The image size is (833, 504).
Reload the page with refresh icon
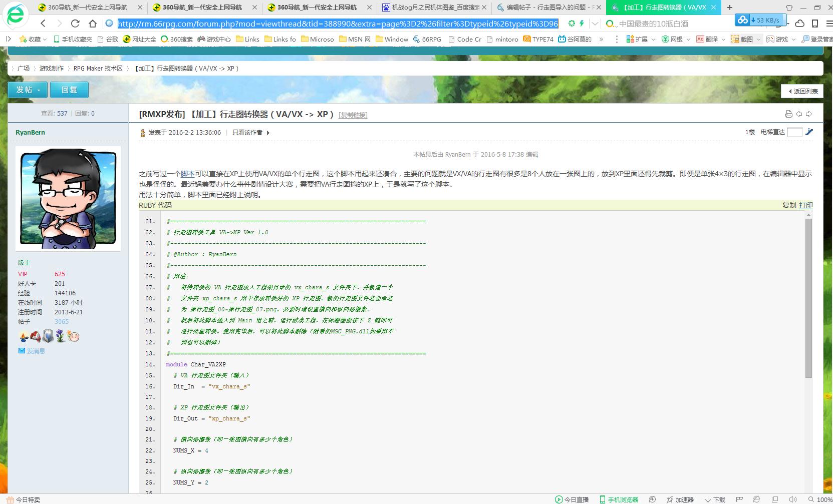click(x=75, y=24)
